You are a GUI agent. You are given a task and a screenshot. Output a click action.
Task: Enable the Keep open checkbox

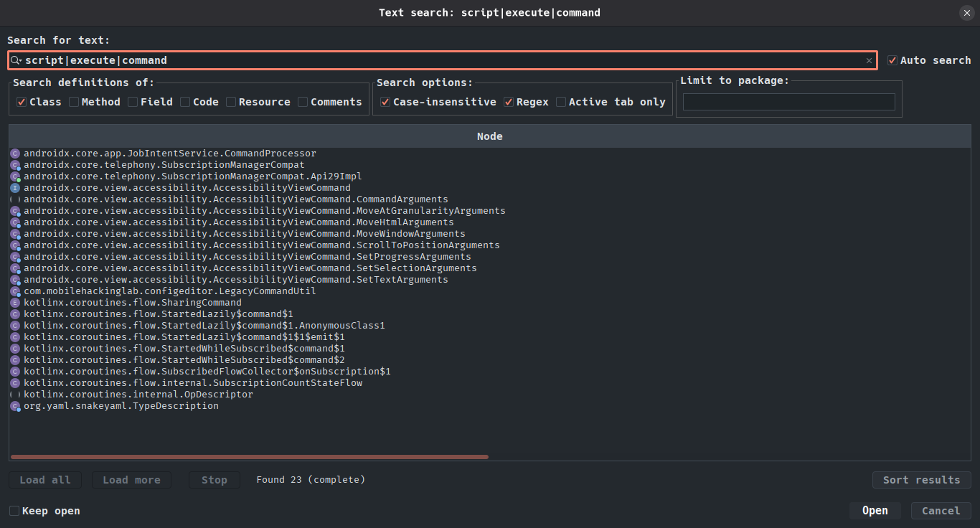click(x=14, y=511)
